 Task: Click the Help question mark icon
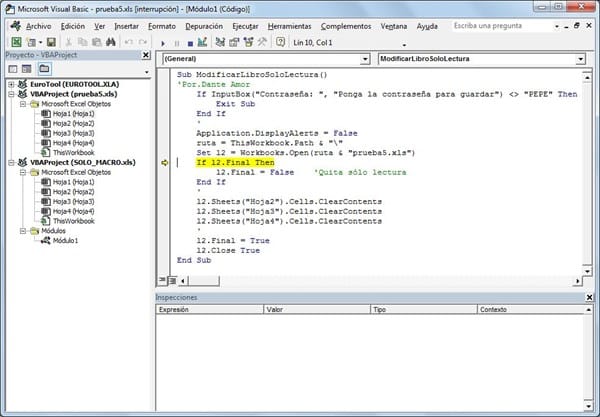(x=283, y=43)
